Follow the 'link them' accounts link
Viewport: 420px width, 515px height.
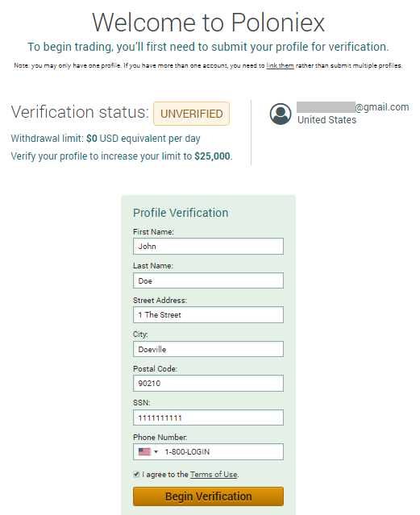(280, 66)
